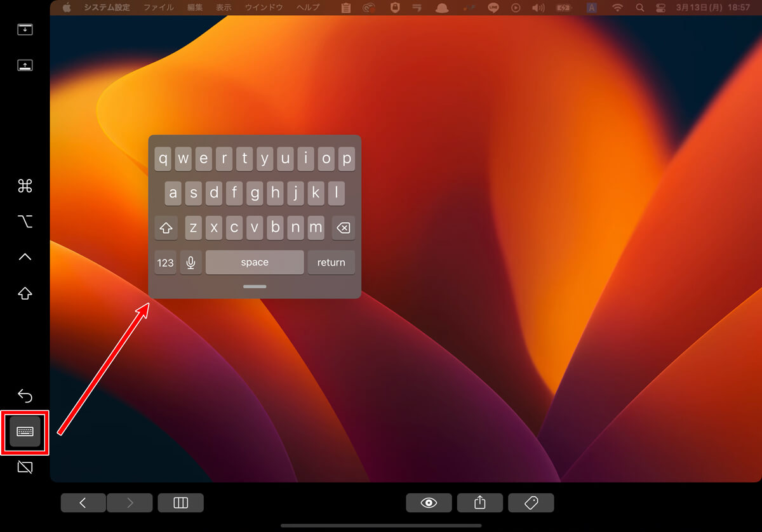Screen dimensions: 762x532
Task: Hold the Command modifier key in sidebar
Action: [x=25, y=186]
